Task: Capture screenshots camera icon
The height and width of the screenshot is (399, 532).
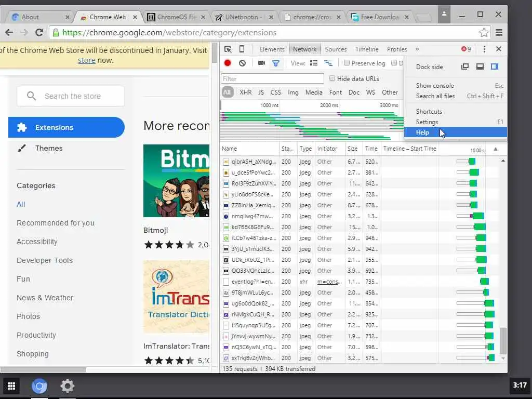Action: pos(261,63)
